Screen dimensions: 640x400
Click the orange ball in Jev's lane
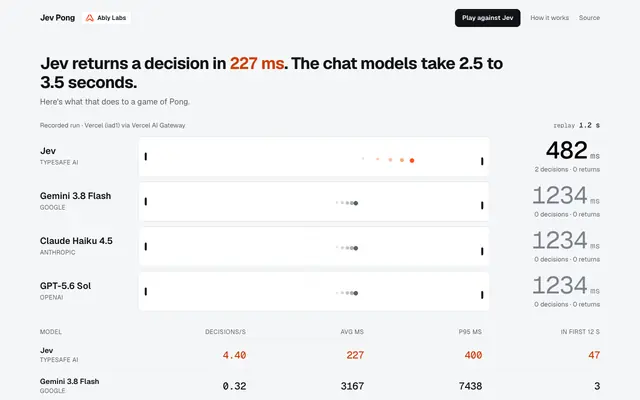(x=412, y=160)
